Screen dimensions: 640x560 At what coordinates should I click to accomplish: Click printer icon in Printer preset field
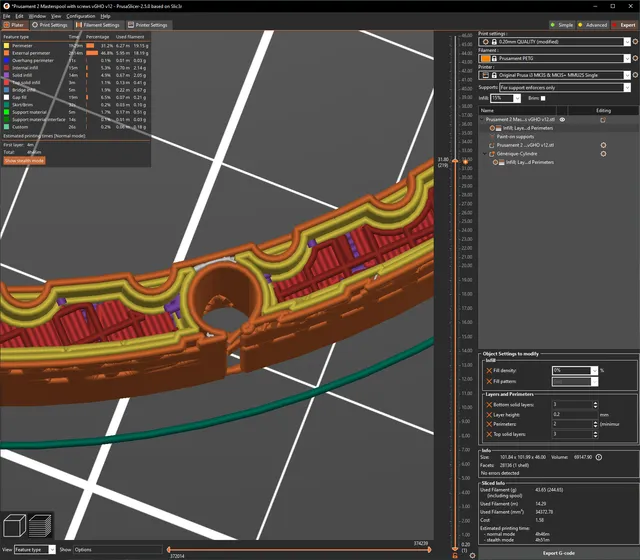485,75
